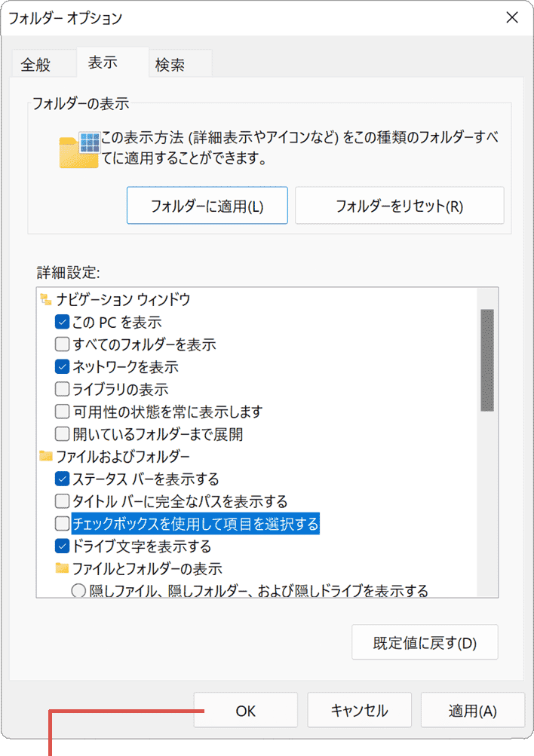Click フォルダーをリセット button
Image resolution: width=534 pixels, height=756 pixels.
coord(400,205)
